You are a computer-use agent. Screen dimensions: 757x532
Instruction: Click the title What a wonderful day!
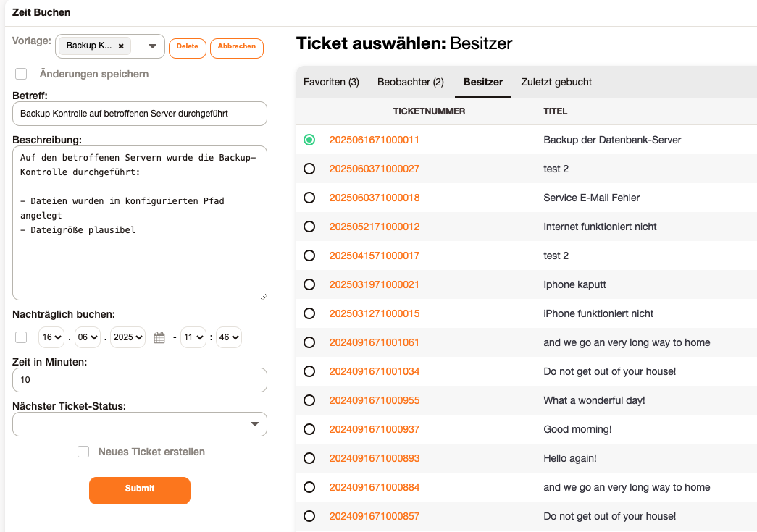pos(594,400)
